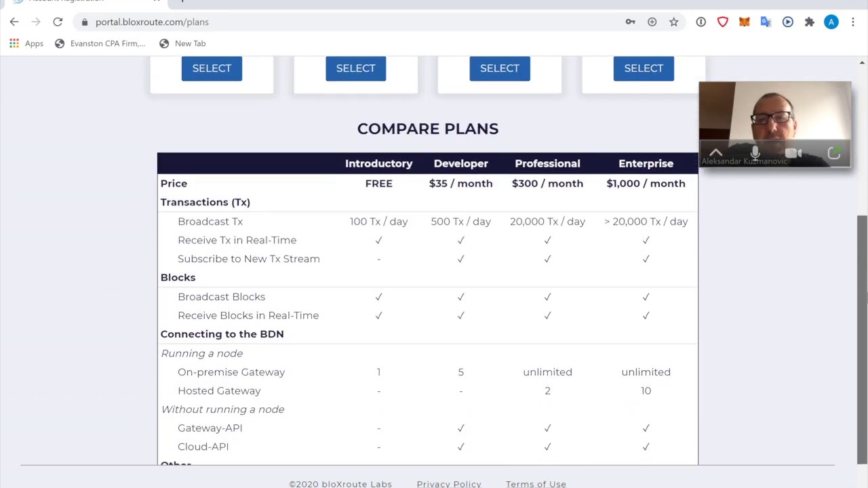Click Receive Blocks in Real-Time label
The image size is (868, 488).
(248, 315)
